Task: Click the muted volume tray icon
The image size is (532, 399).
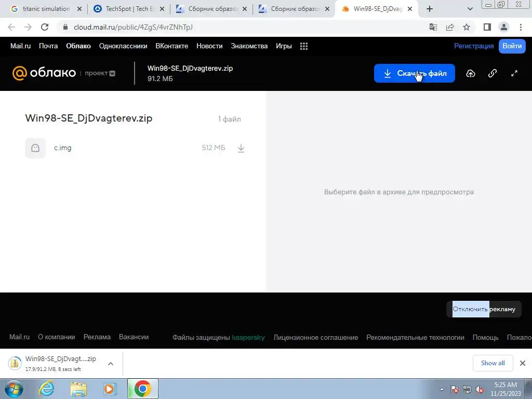Action: [x=480, y=390]
